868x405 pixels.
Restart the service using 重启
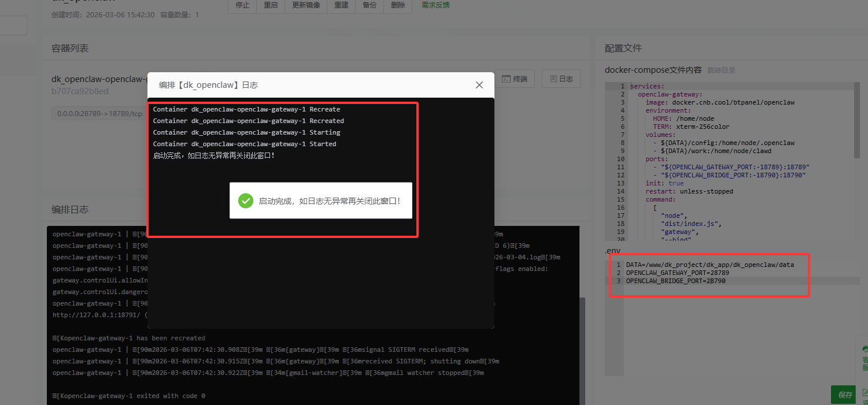click(270, 5)
